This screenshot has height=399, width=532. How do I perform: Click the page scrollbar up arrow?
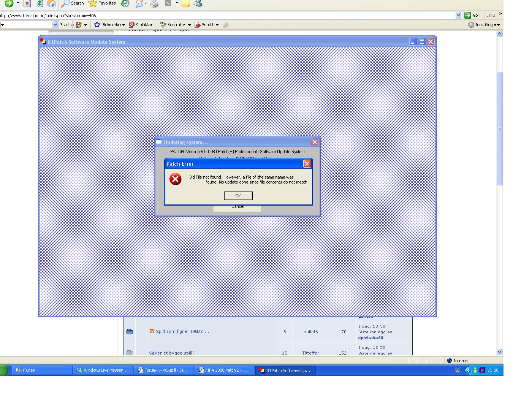(500, 34)
